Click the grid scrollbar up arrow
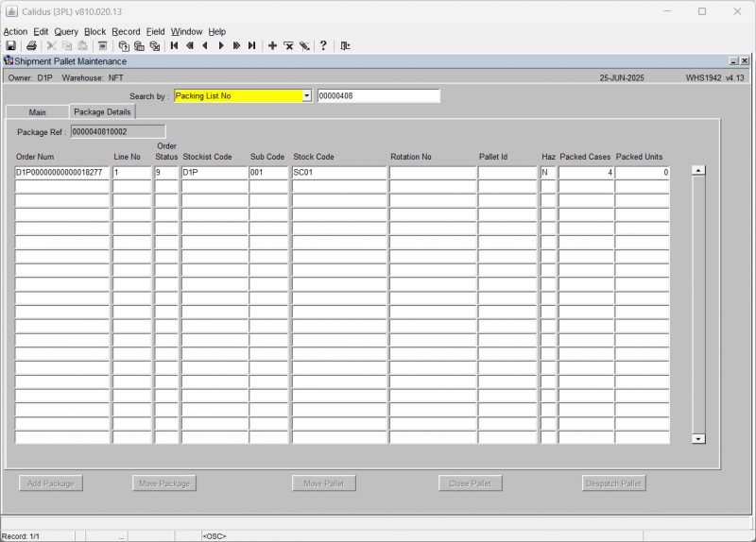Image resolution: width=756 pixels, height=542 pixels. [x=698, y=170]
